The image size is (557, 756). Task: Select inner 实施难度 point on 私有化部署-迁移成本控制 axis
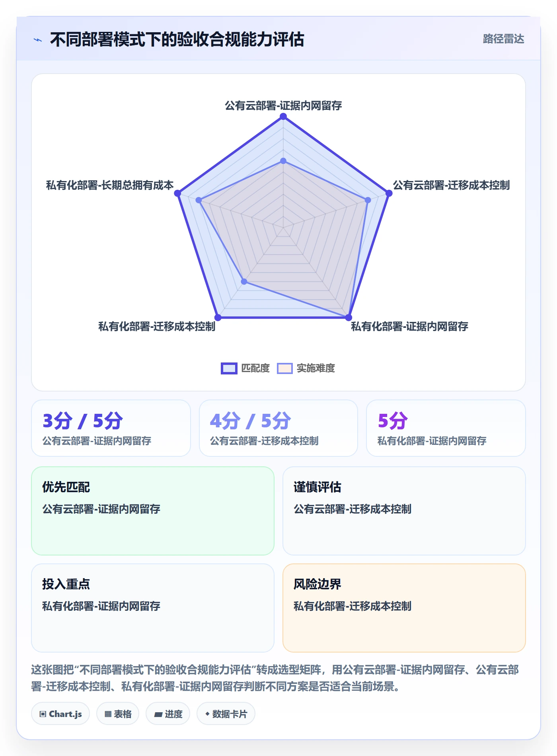(244, 282)
